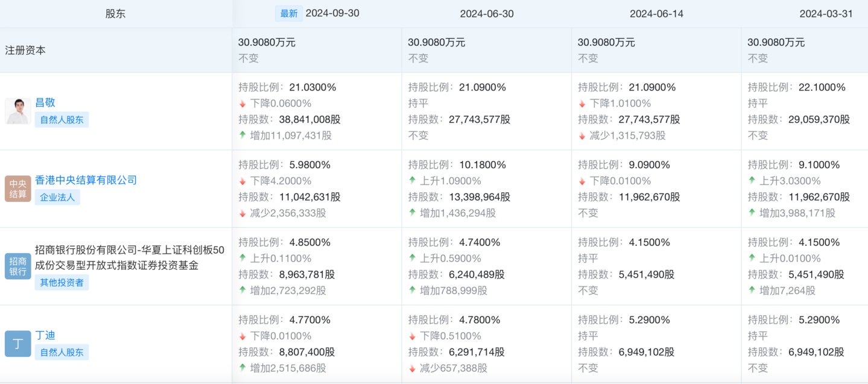Click the 股东 column header
The height and width of the screenshot is (384, 868).
point(116,14)
